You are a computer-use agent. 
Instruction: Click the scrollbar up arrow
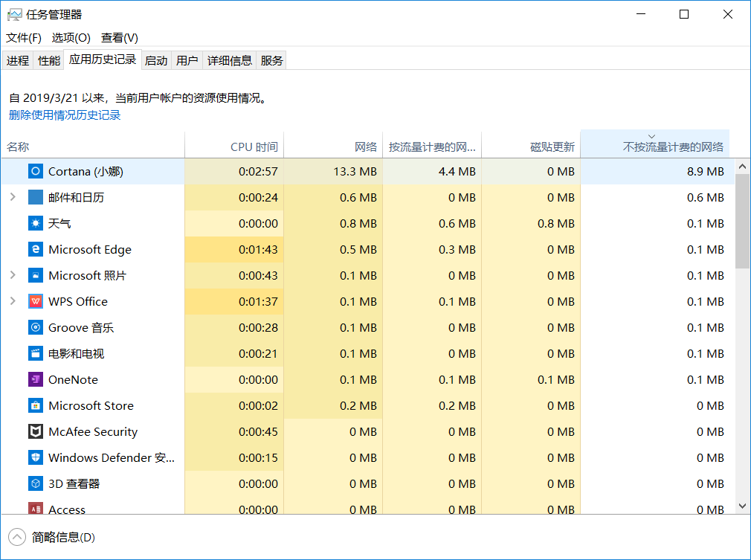click(x=742, y=167)
